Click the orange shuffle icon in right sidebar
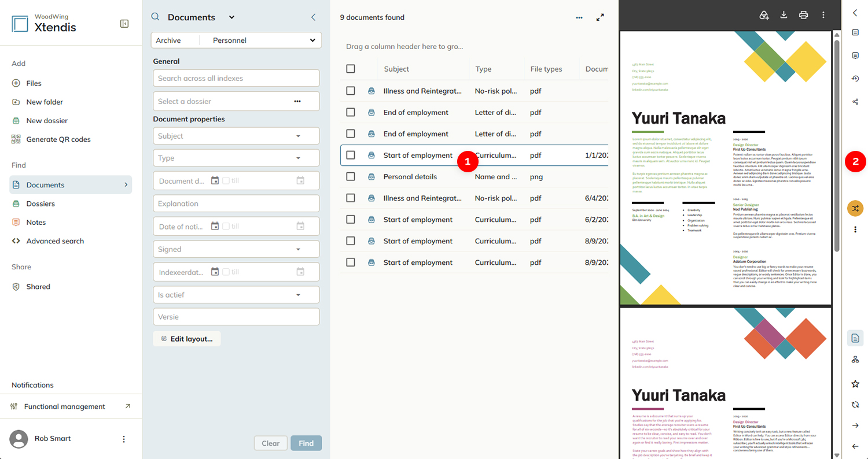The width and height of the screenshot is (868, 459). pyautogui.click(x=855, y=208)
